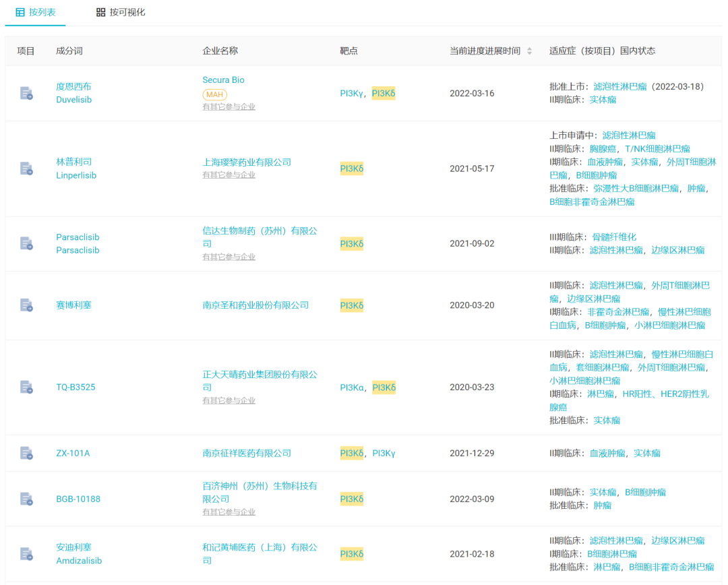Click project icon for ZX-101A row
This screenshot has width=728, height=585.
click(26, 453)
